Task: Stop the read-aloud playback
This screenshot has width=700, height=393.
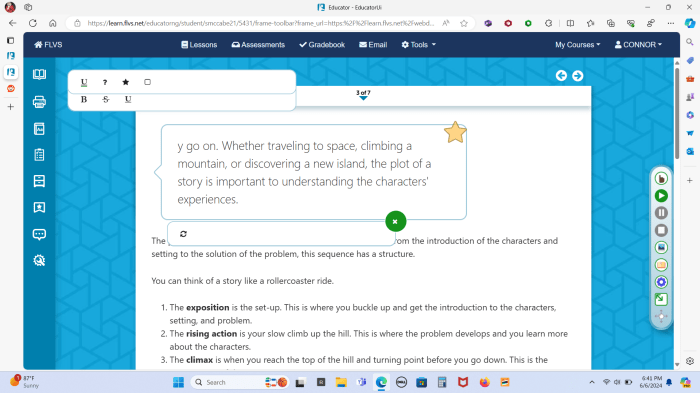Action: tap(661, 230)
